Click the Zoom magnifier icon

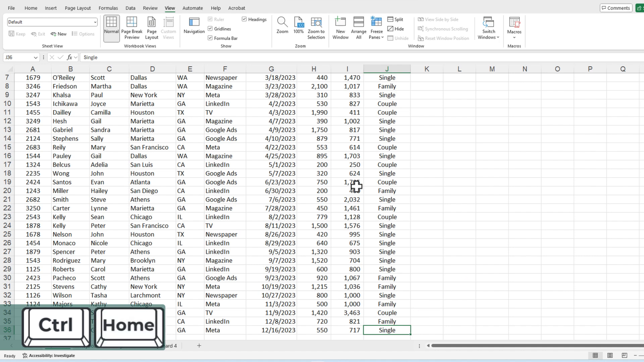click(x=282, y=24)
